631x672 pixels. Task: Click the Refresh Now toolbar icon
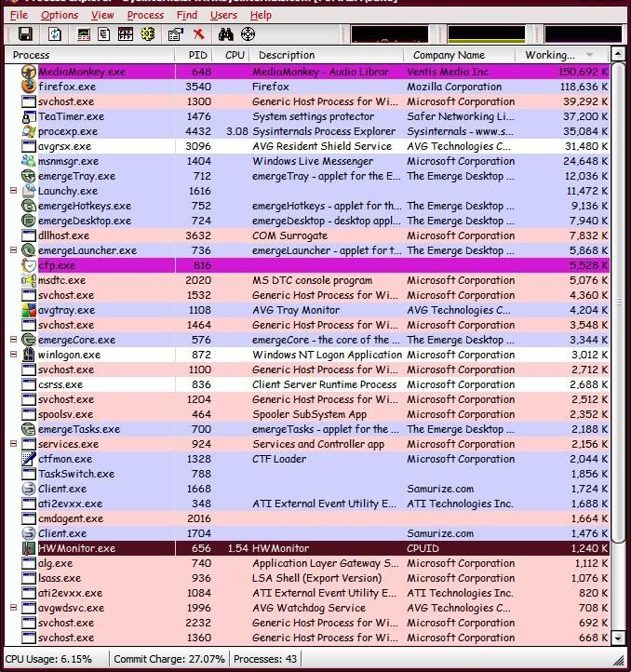[x=55, y=34]
